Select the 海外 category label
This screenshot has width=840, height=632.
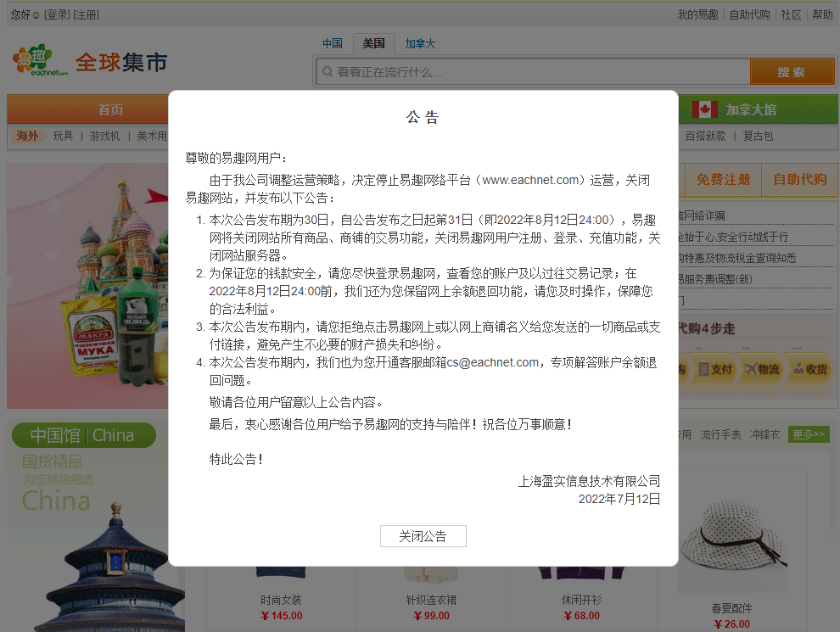click(x=27, y=136)
